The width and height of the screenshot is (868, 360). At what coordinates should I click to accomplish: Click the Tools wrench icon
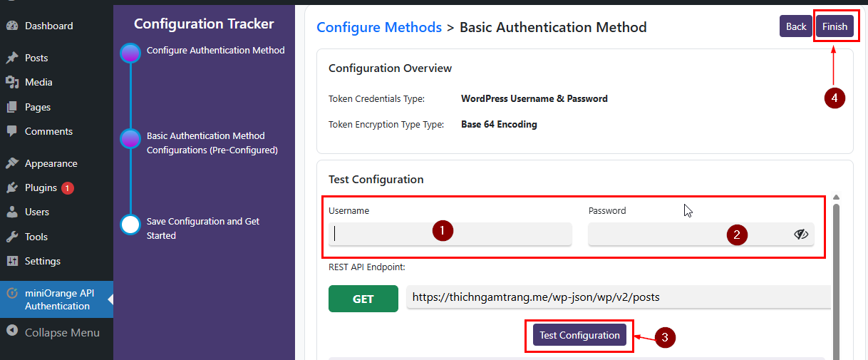pos(12,237)
